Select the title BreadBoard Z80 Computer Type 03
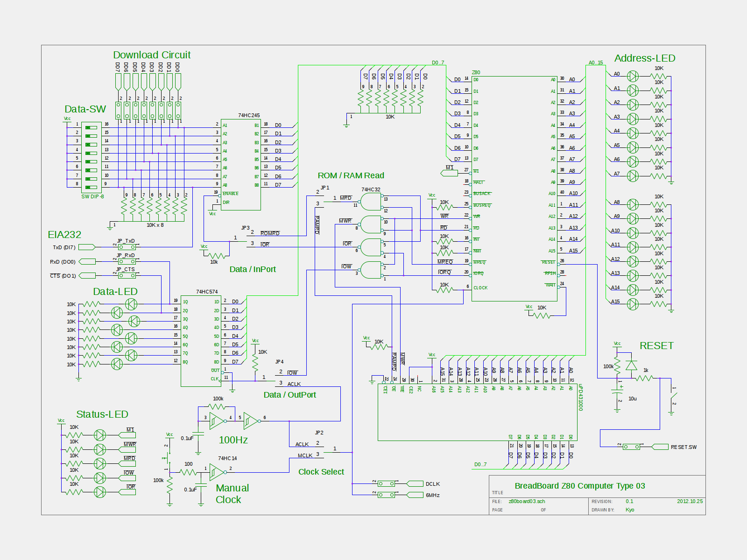 click(579, 486)
